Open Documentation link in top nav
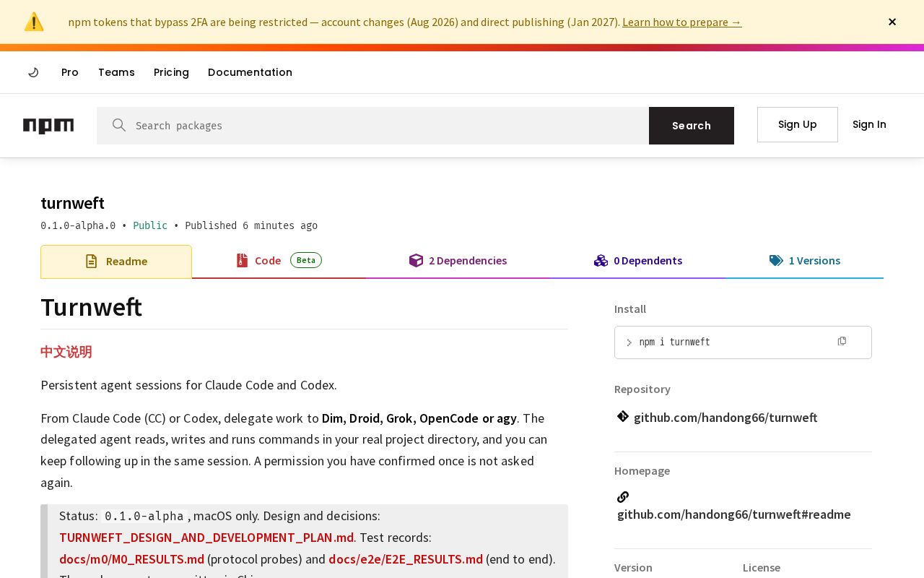The image size is (924, 578). click(250, 72)
